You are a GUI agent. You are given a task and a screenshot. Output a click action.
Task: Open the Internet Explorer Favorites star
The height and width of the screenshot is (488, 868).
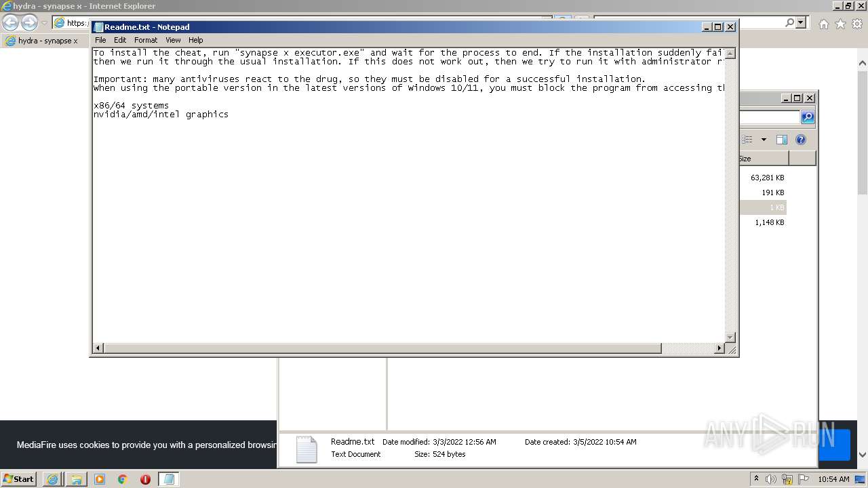pyautogui.click(x=840, y=24)
